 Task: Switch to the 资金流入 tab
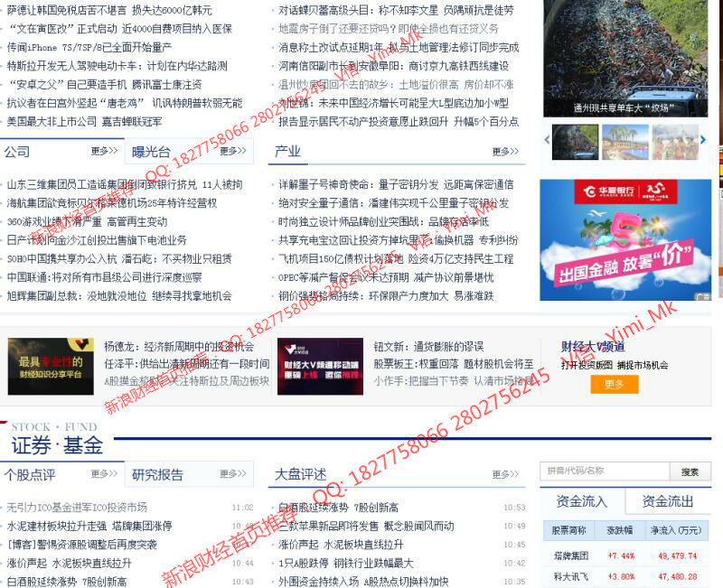[582, 501]
